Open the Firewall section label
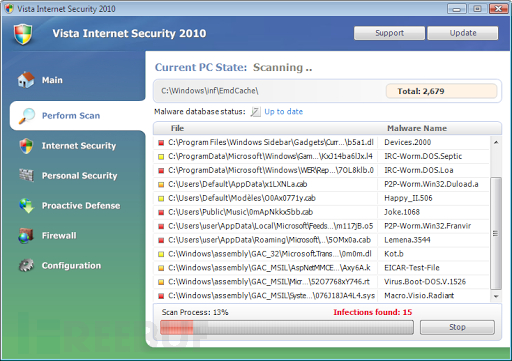Screen dimensions: 512x361 (59, 235)
